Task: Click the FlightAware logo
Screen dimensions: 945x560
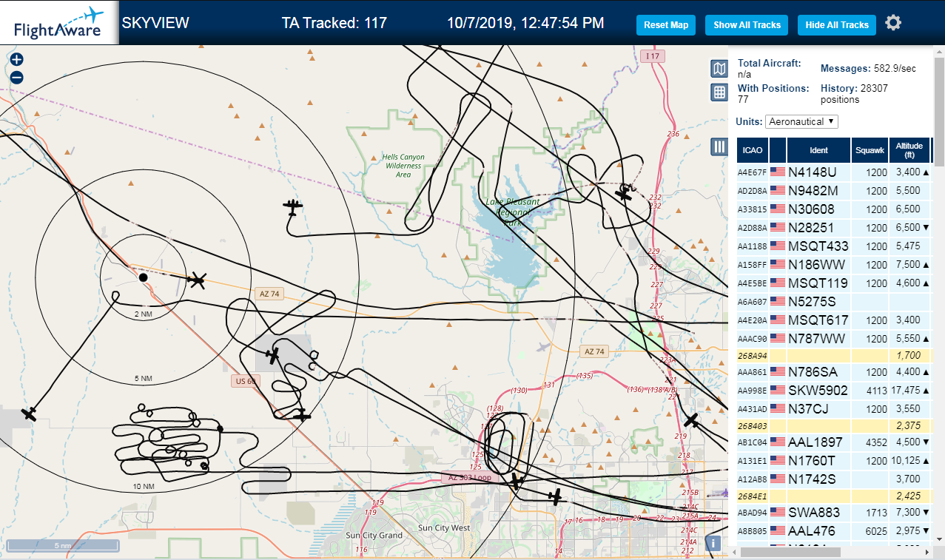Action: pyautogui.click(x=59, y=22)
